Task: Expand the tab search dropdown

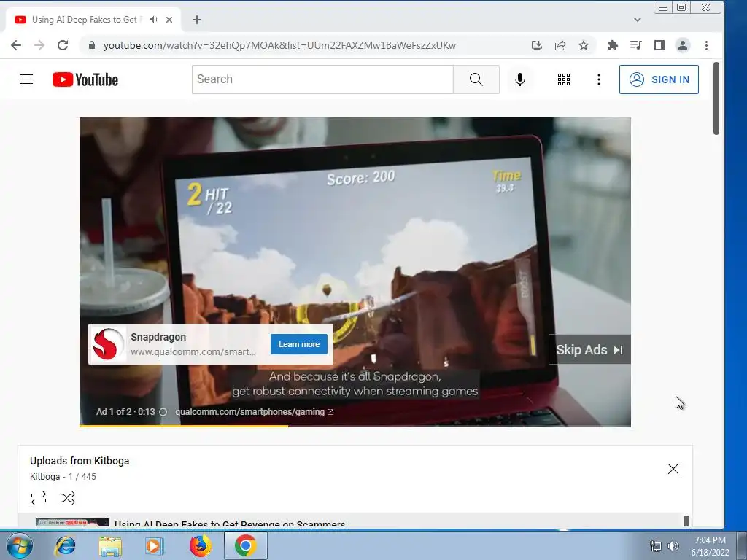Action: click(638, 20)
